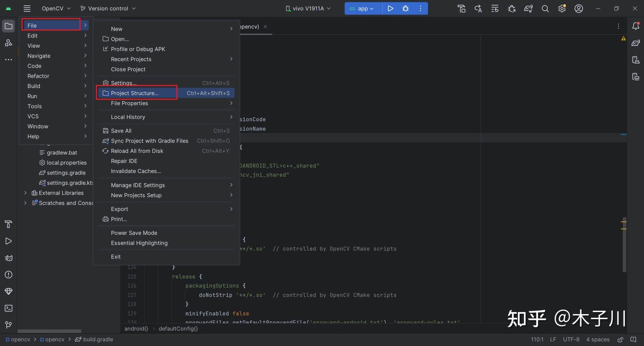Toggle Essential Highlighting

click(139, 243)
